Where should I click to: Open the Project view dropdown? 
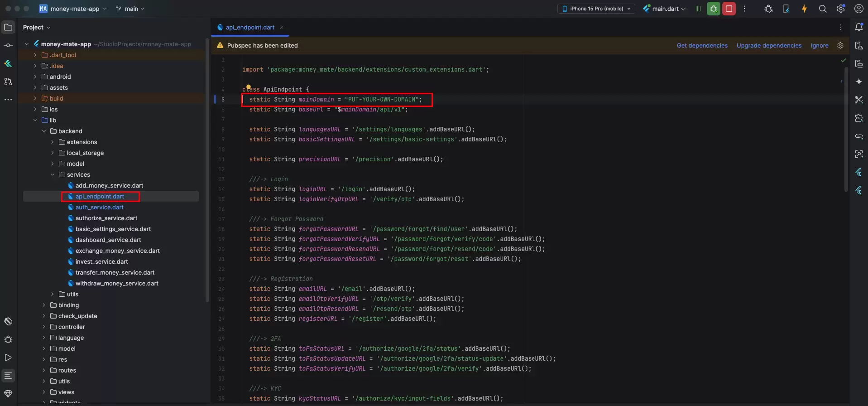(37, 27)
